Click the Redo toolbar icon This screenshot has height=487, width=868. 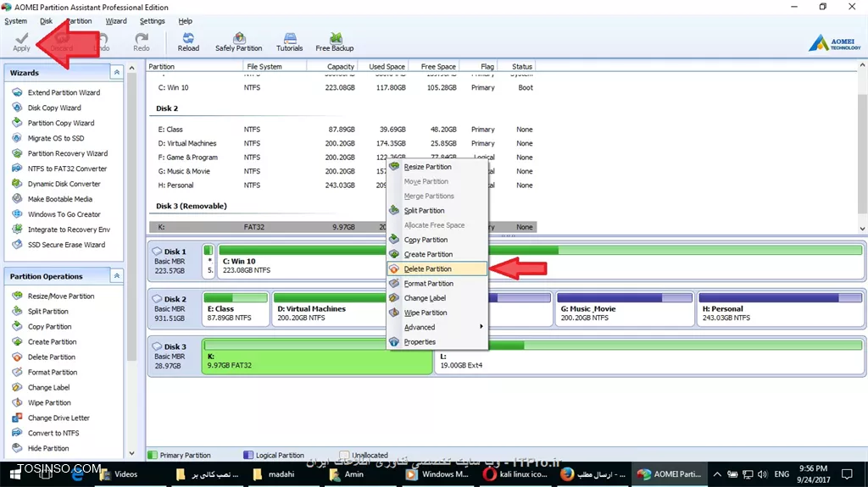142,42
